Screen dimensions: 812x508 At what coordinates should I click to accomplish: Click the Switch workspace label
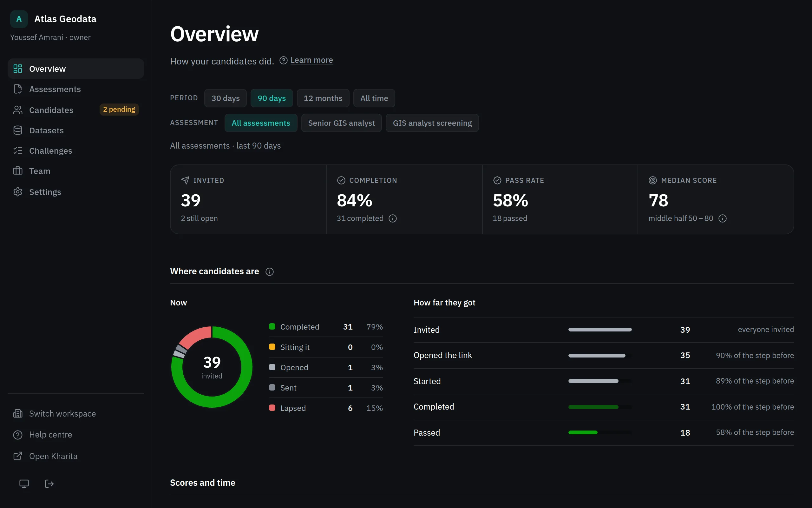click(x=62, y=414)
